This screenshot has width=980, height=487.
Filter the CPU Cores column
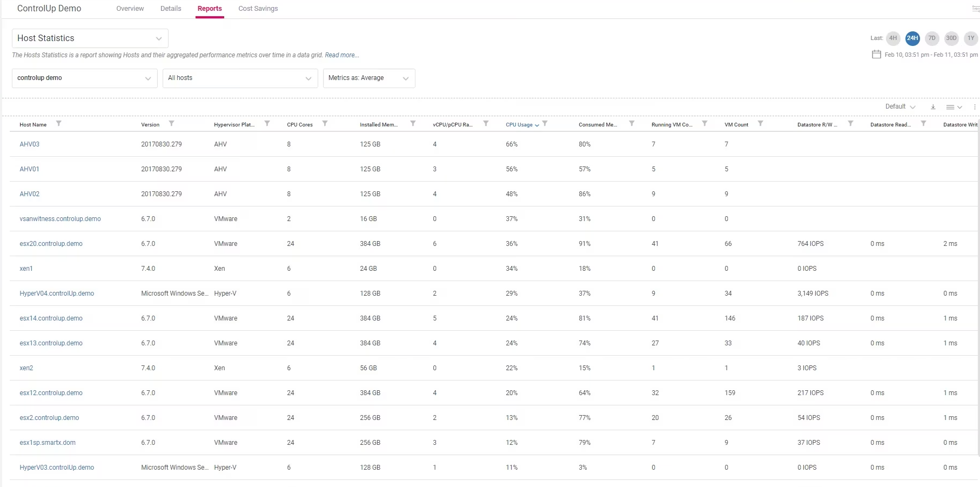pos(325,124)
